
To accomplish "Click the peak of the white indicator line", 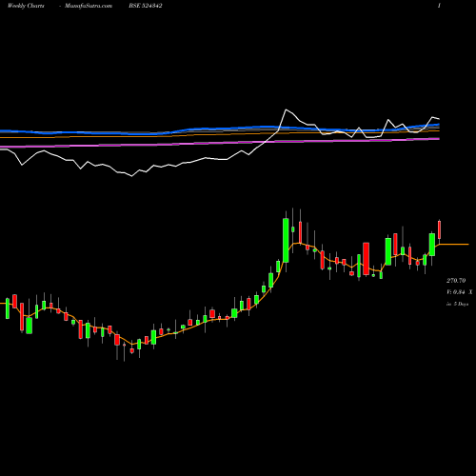I will [x=287, y=109].
